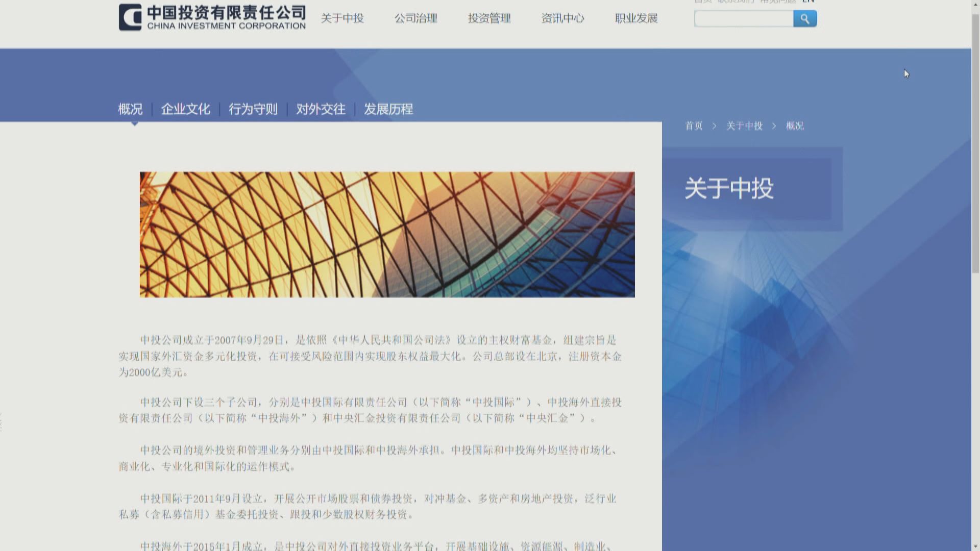The width and height of the screenshot is (980, 551).
Task: Open the 关于中投 navigation menu
Action: [x=342, y=18]
